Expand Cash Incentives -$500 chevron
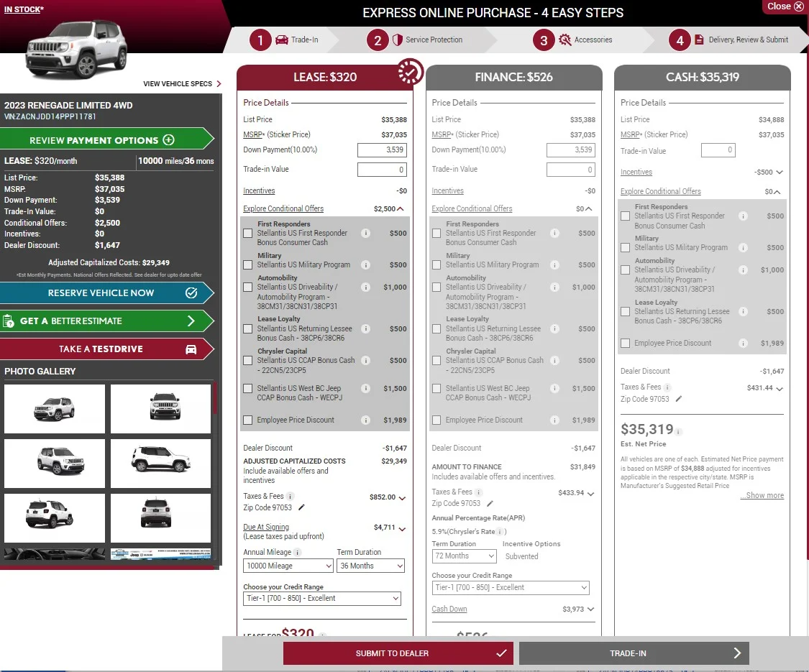The width and height of the screenshot is (809, 672). (x=780, y=172)
